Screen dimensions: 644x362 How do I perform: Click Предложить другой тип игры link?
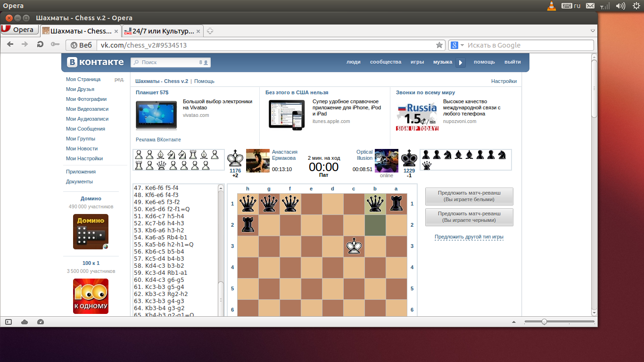469,237
